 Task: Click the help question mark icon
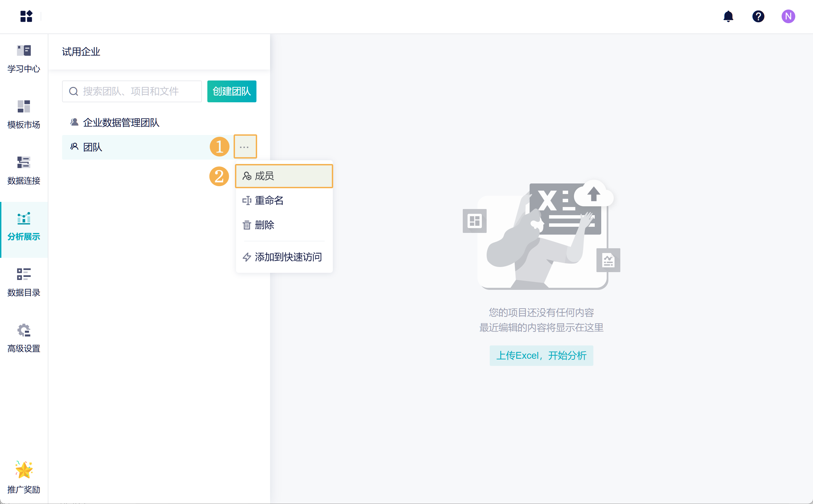pyautogui.click(x=758, y=16)
